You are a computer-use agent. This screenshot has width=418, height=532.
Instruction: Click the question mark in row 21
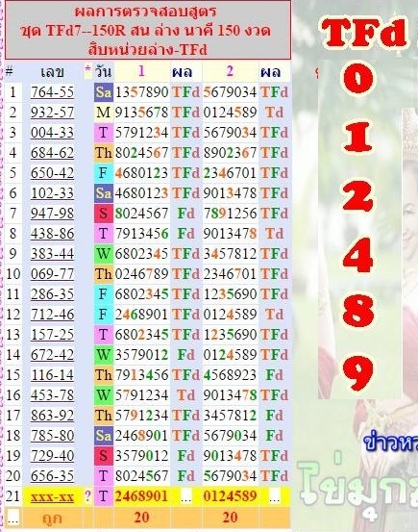pos(87,496)
